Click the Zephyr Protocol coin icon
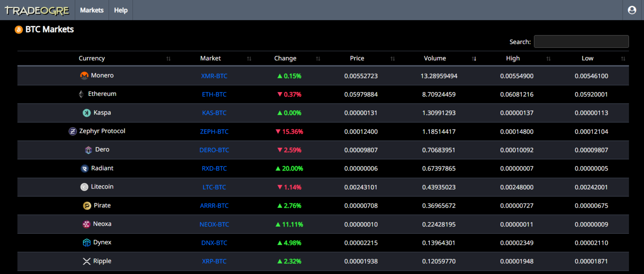The height and width of the screenshot is (274, 644). click(73, 131)
